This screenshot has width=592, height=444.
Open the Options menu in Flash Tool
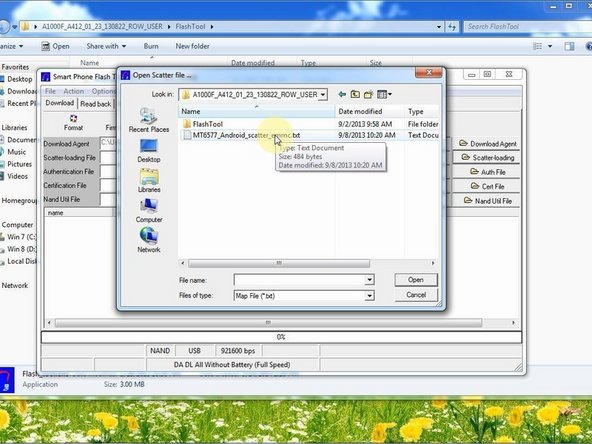[x=103, y=91]
